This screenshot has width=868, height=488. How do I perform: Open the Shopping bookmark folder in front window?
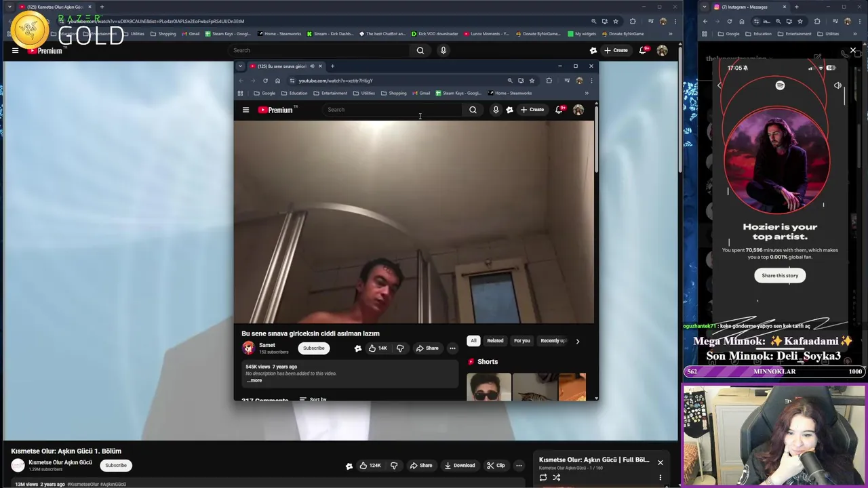[394, 93]
